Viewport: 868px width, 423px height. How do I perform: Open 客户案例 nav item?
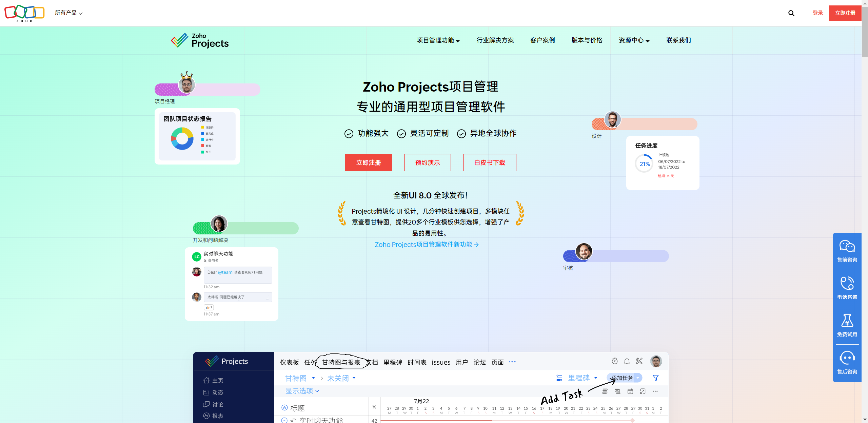542,40
